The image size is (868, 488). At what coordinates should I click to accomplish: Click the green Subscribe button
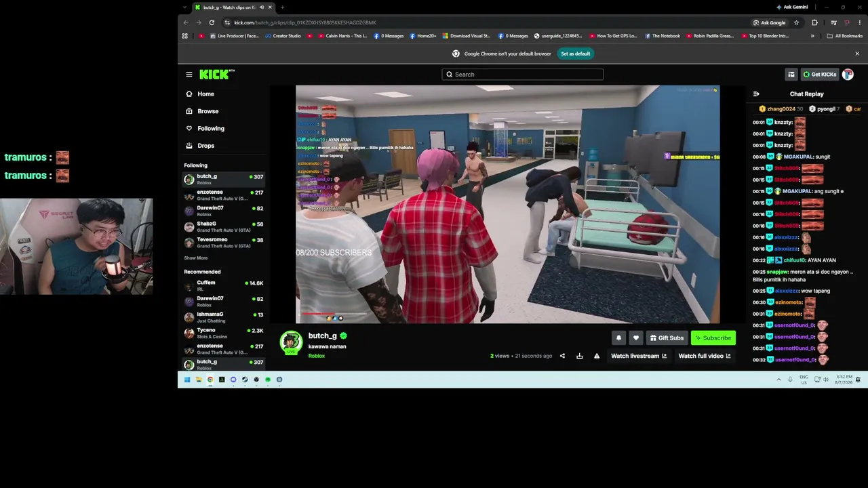pos(713,338)
